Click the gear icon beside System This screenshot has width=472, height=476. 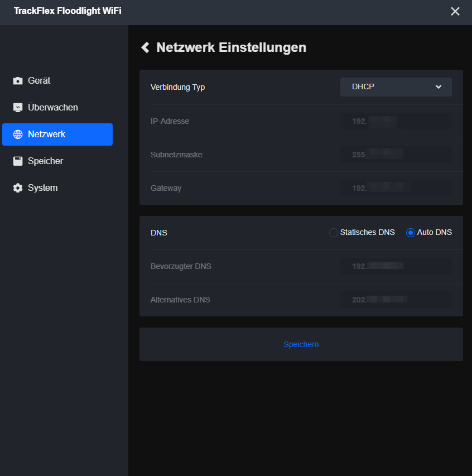[x=18, y=188]
